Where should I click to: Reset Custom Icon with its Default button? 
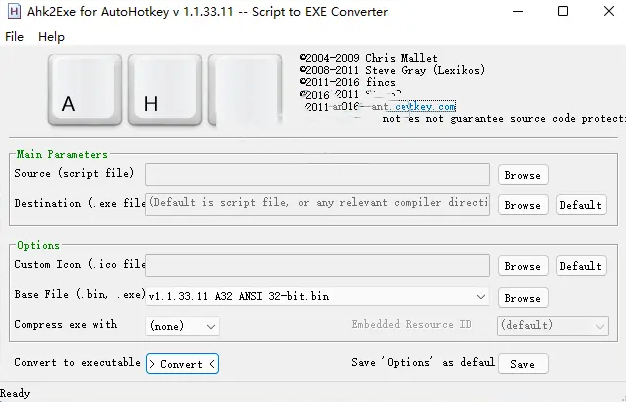pyautogui.click(x=581, y=266)
